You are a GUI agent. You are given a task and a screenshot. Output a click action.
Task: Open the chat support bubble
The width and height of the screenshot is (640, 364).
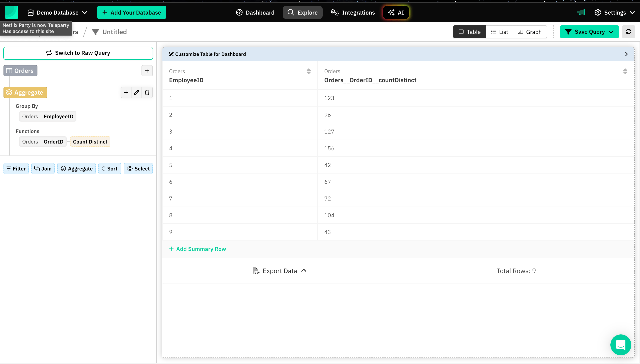pos(620,345)
